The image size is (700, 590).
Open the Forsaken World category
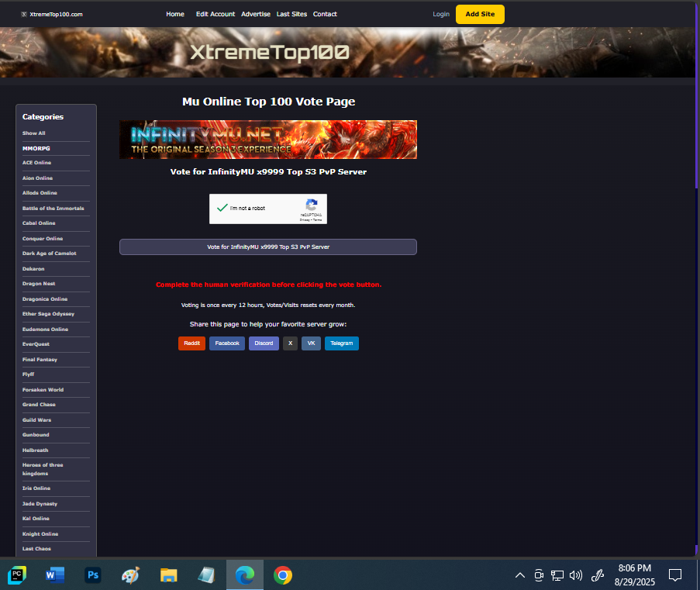[x=43, y=390]
